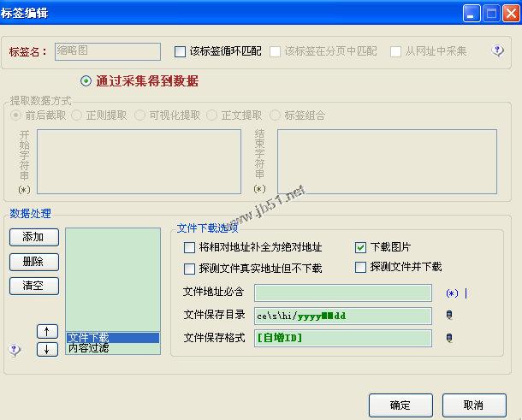Check 将相对地址补全为绝对地址
The height and width of the screenshot is (420, 522).
189,247
